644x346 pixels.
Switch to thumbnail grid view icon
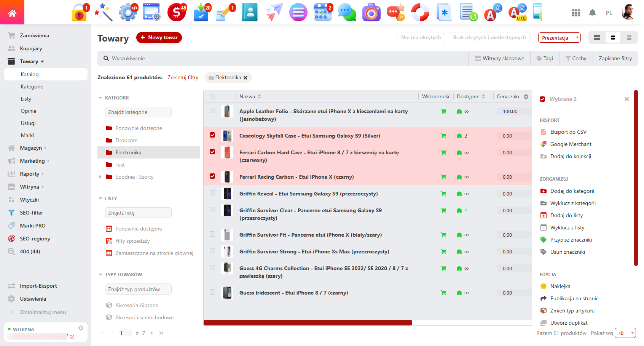[x=597, y=38]
